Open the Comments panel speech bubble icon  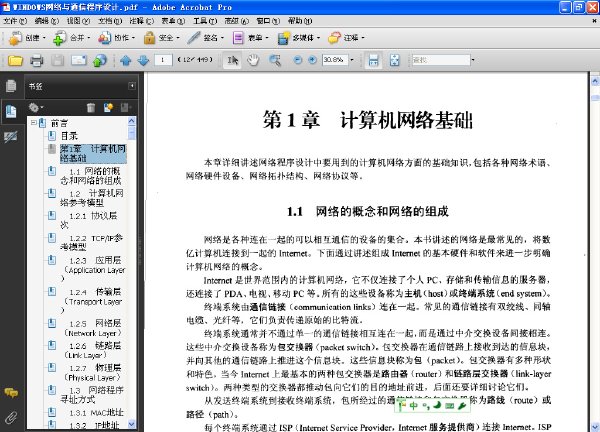(x=11, y=393)
